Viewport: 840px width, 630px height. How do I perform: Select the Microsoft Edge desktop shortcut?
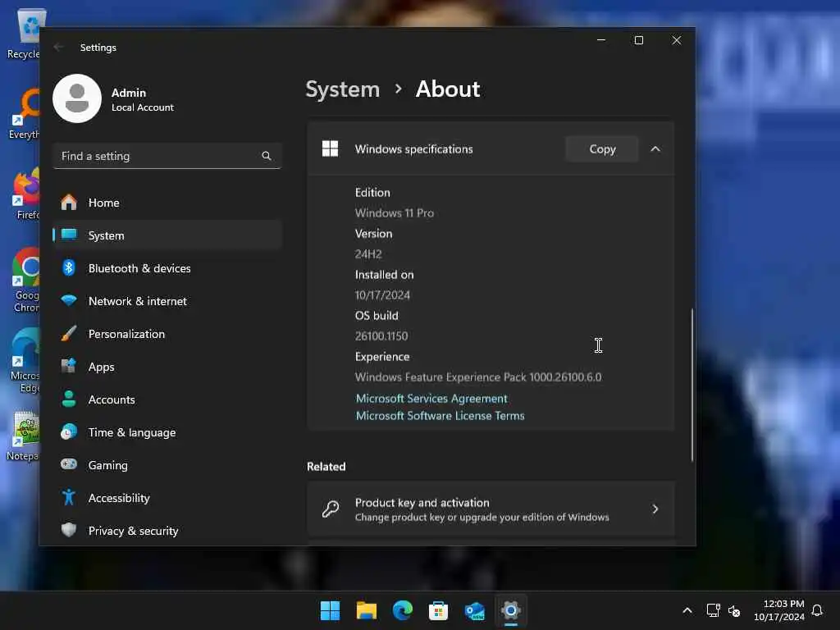tap(25, 360)
